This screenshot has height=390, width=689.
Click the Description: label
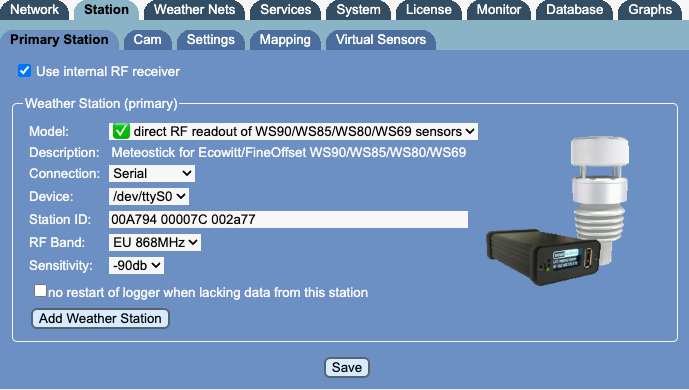coord(64,152)
